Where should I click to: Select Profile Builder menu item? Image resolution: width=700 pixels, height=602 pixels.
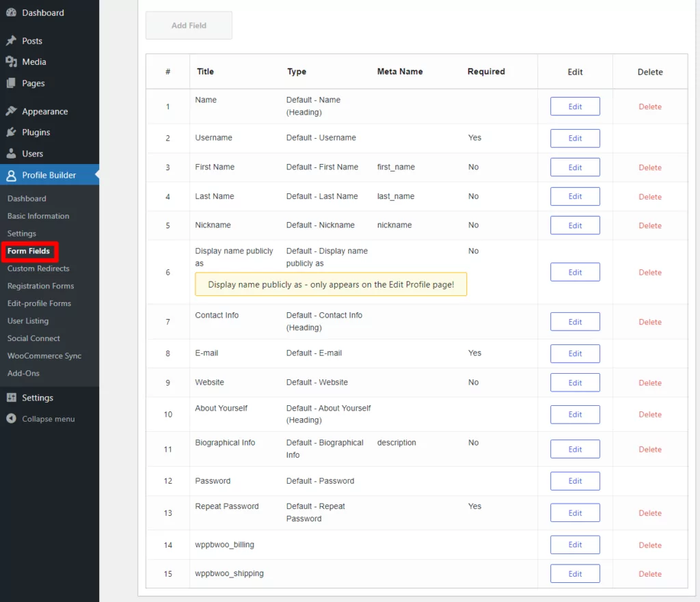tap(49, 175)
